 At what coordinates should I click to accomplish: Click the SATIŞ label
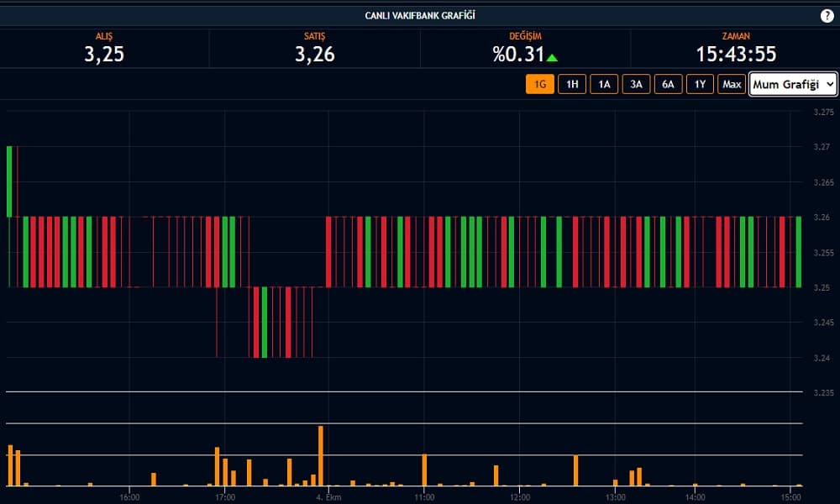point(314,36)
